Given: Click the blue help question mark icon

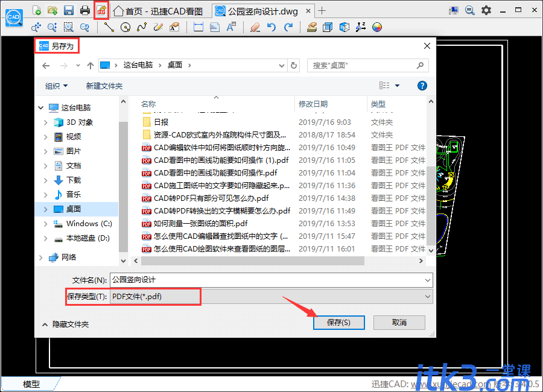Looking at the screenshot, I should click(x=422, y=86).
